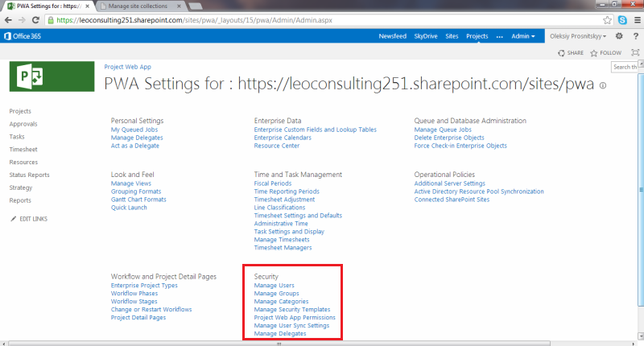Open Manage Groups under Security
The height and width of the screenshot is (346, 644).
pyautogui.click(x=276, y=294)
